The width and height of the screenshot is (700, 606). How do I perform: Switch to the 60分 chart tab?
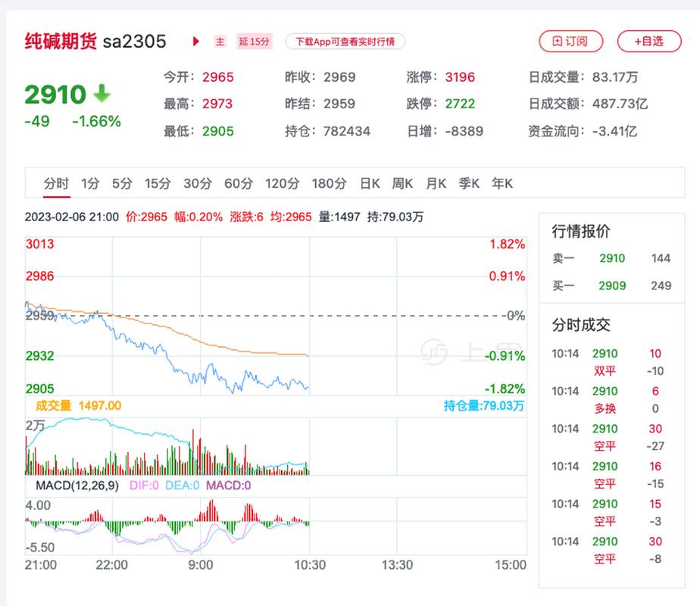[238, 183]
